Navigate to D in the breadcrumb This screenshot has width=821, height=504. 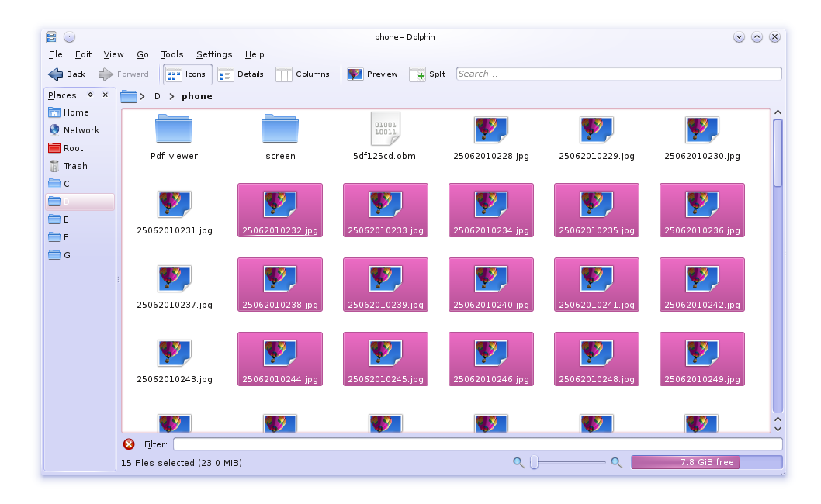(x=157, y=96)
